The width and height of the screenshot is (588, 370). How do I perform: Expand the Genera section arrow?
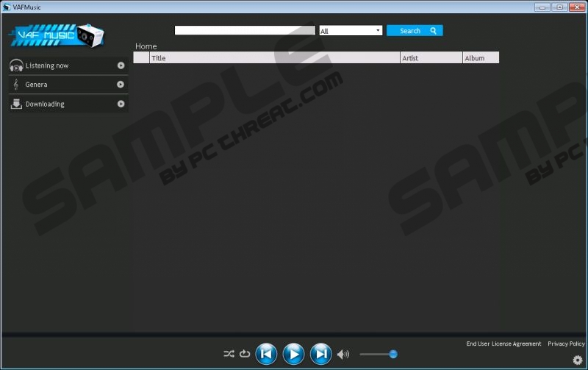coord(121,85)
